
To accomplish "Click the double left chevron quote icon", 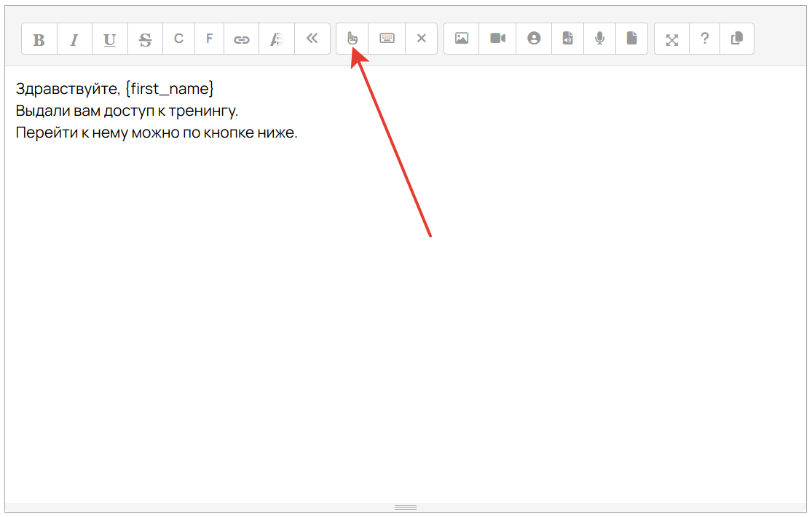I will [x=312, y=39].
